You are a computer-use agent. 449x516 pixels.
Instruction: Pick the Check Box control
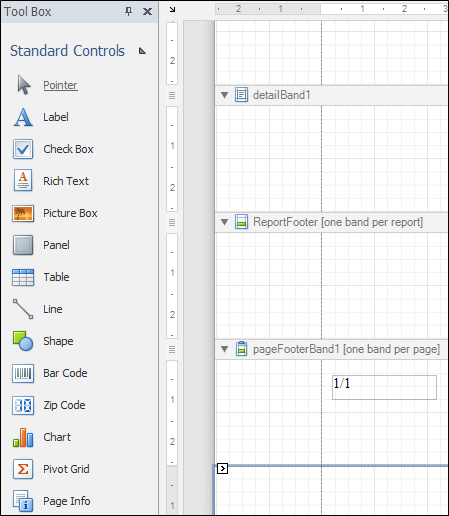pos(53,149)
